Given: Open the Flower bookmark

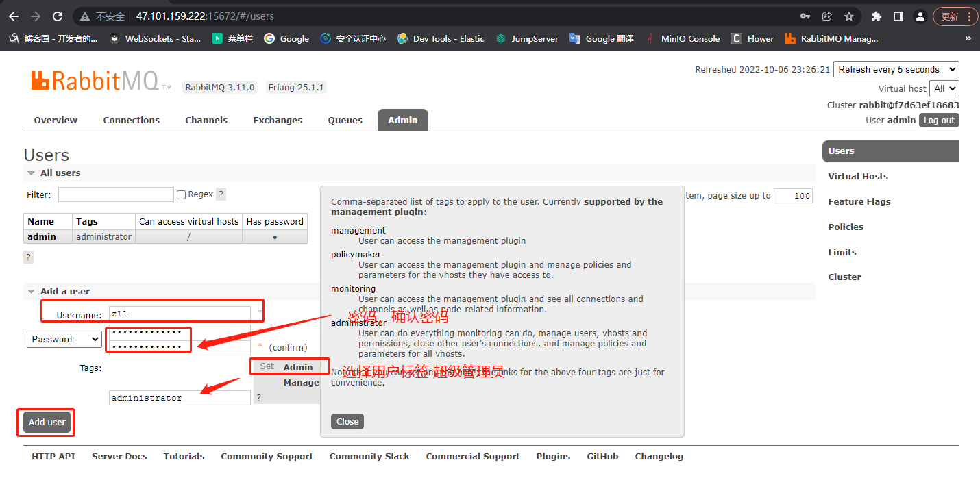Looking at the screenshot, I should click(752, 39).
